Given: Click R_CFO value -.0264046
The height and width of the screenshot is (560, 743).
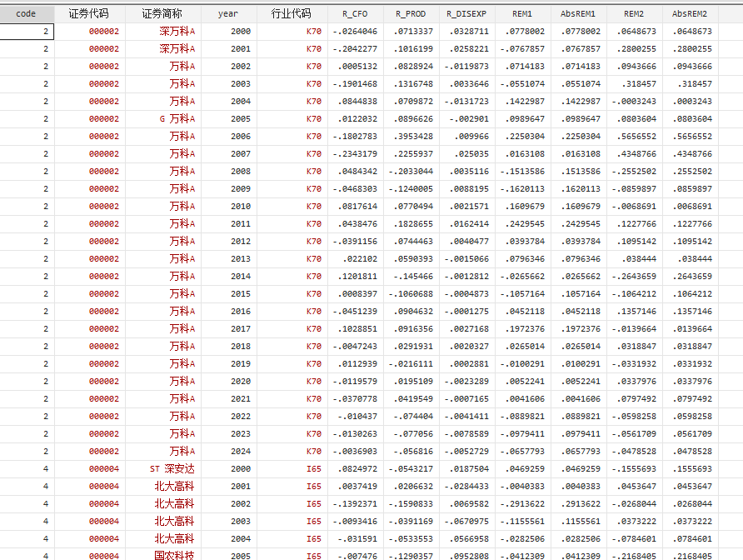Looking at the screenshot, I should point(355,32).
